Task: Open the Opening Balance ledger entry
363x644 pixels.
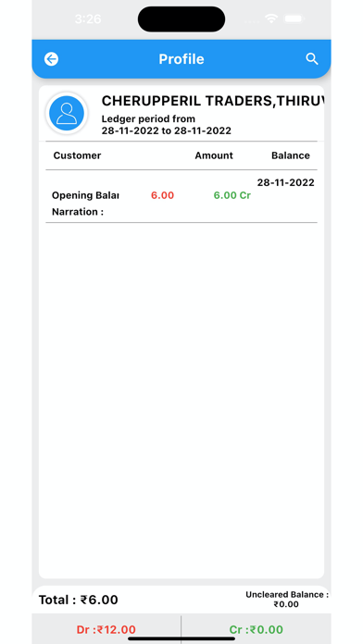Action: 181,196
